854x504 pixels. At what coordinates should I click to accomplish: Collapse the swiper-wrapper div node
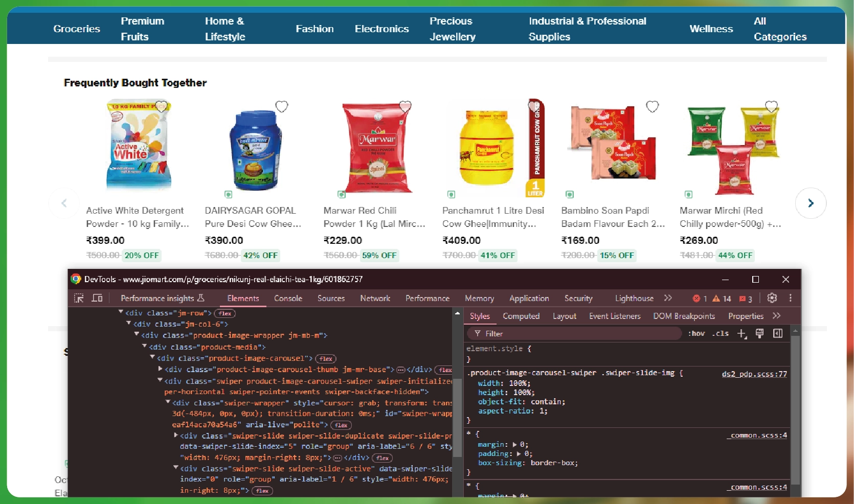pos(168,402)
